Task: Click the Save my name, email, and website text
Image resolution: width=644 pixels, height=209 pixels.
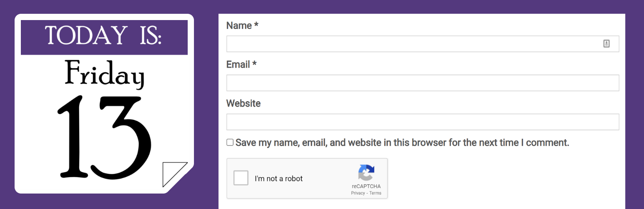Action: pyautogui.click(x=402, y=143)
